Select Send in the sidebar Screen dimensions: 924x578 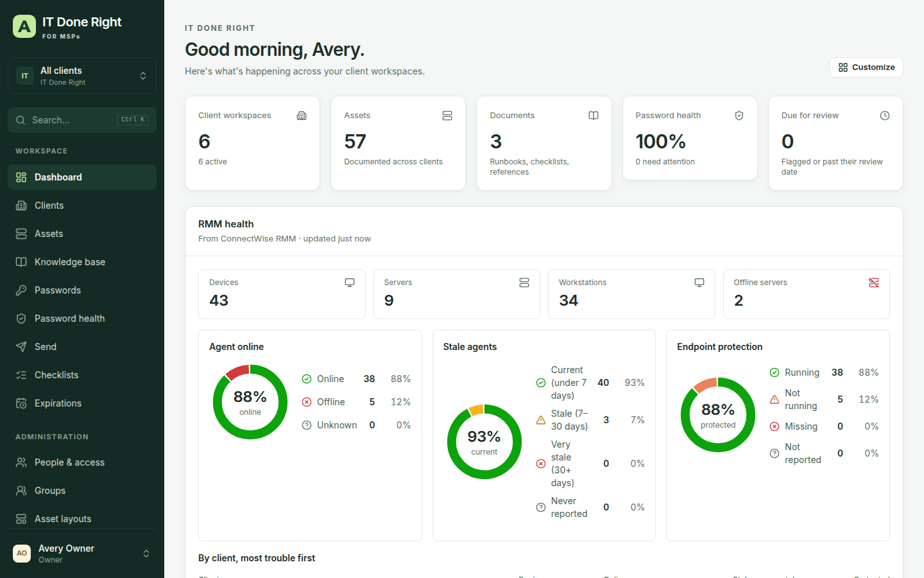(82, 347)
